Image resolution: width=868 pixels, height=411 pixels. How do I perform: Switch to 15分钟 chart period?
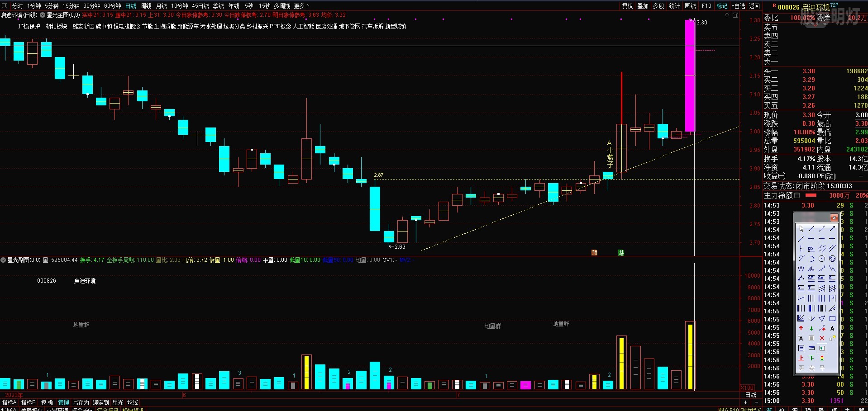[71, 6]
